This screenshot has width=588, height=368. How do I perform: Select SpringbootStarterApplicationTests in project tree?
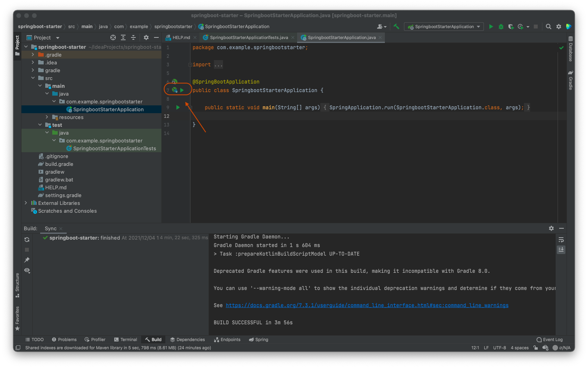[114, 148]
